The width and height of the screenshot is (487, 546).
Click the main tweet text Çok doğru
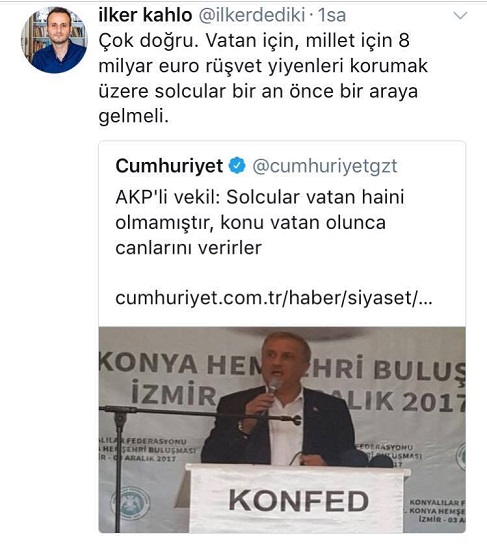[x=263, y=78]
